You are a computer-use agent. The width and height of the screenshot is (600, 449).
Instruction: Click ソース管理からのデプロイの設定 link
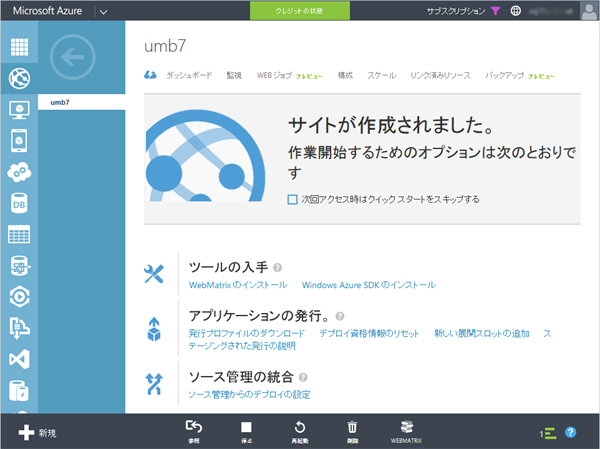249,394
